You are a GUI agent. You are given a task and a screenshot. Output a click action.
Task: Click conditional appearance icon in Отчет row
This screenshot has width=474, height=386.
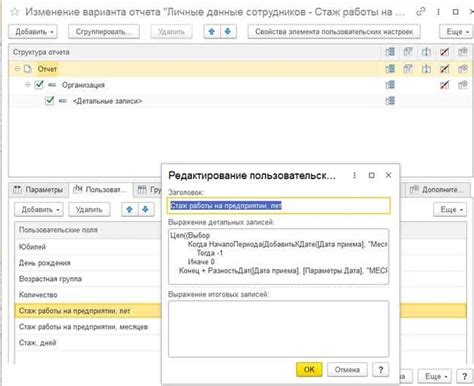click(444, 69)
